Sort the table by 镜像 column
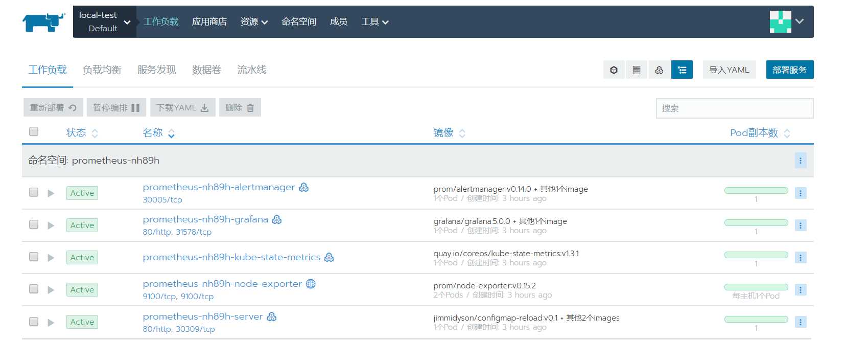 pos(450,133)
